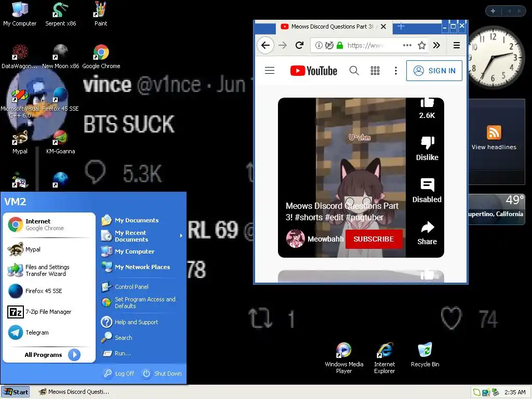Open Files and Settings Transfer Wizard

click(49, 270)
